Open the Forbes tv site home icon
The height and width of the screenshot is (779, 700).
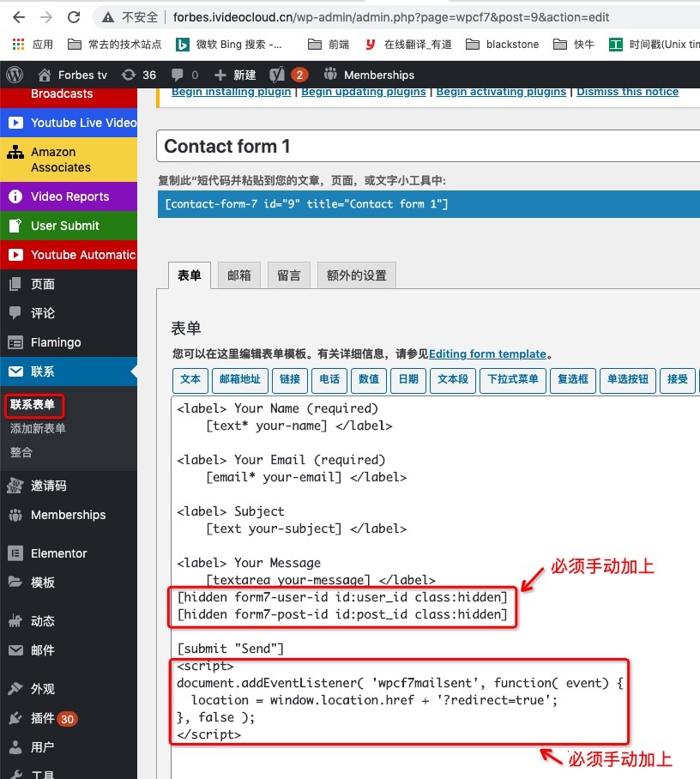45,75
